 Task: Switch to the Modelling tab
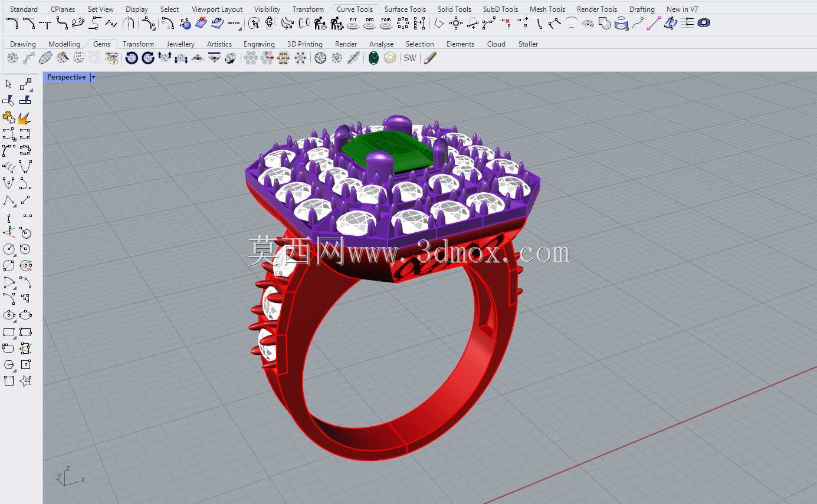tap(64, 44)
